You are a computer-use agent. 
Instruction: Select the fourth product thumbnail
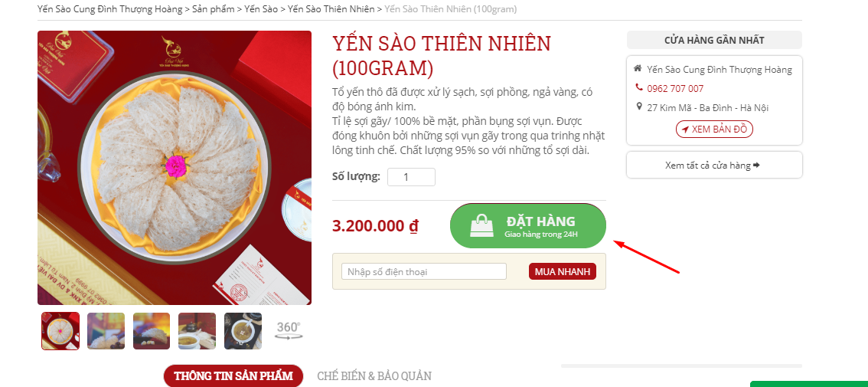(197, 331)
